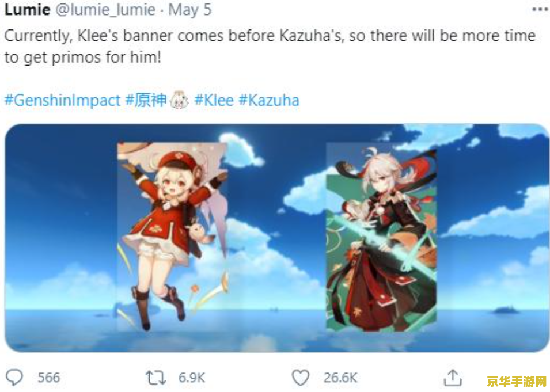Open the 566 replies count
The height and width of the screenshot is (392, 550).
[x=49, y=378]
